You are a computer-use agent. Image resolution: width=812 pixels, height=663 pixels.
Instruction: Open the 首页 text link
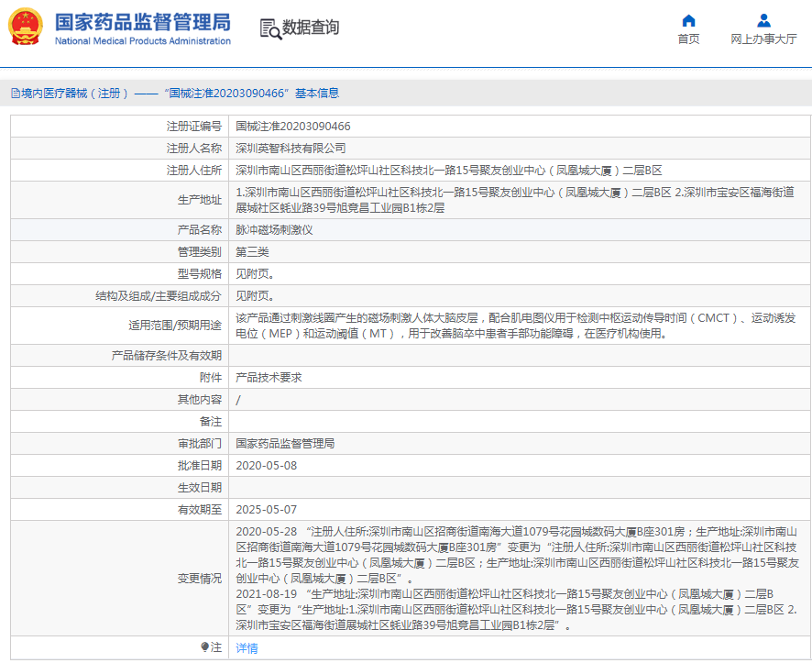click(x=688, y=39)
